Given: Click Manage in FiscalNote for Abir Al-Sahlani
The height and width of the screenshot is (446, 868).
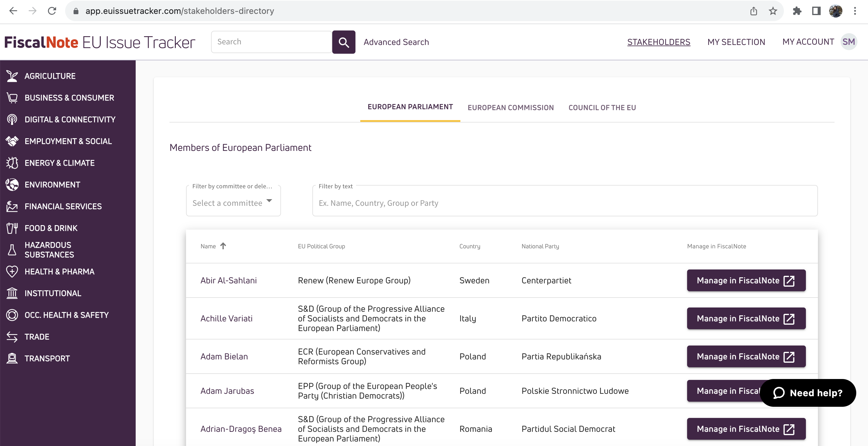Looking at the screenshot, I should coord(746,280).
